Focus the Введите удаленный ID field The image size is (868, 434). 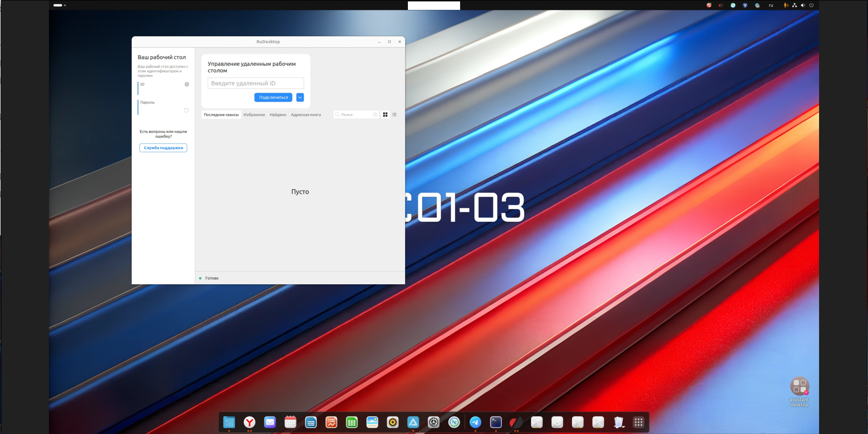255,83
